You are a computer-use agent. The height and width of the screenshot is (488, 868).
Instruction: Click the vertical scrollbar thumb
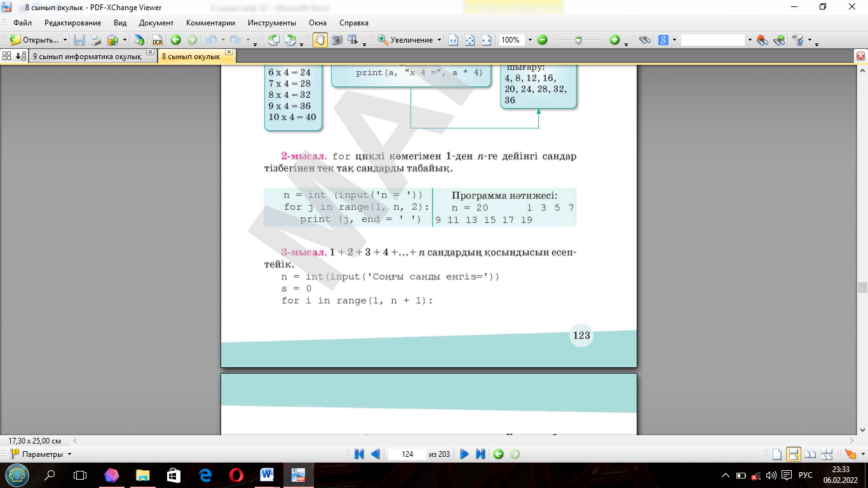click(862, 287)
